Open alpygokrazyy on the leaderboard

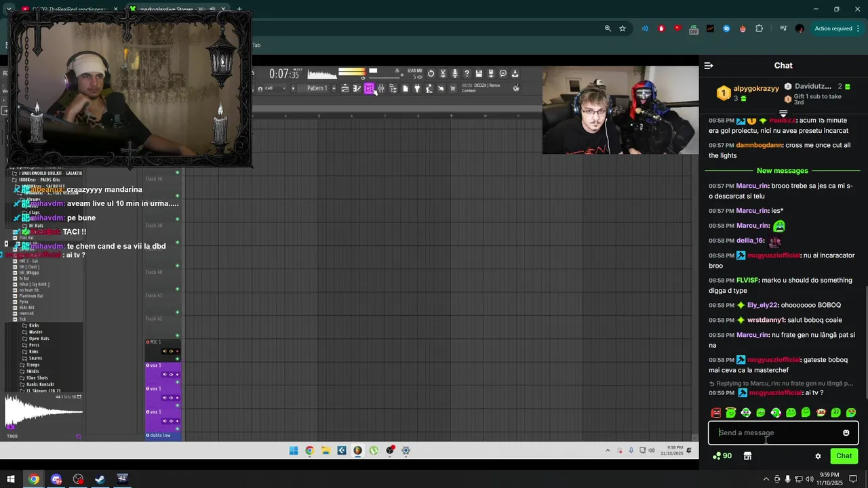[756, 89]
